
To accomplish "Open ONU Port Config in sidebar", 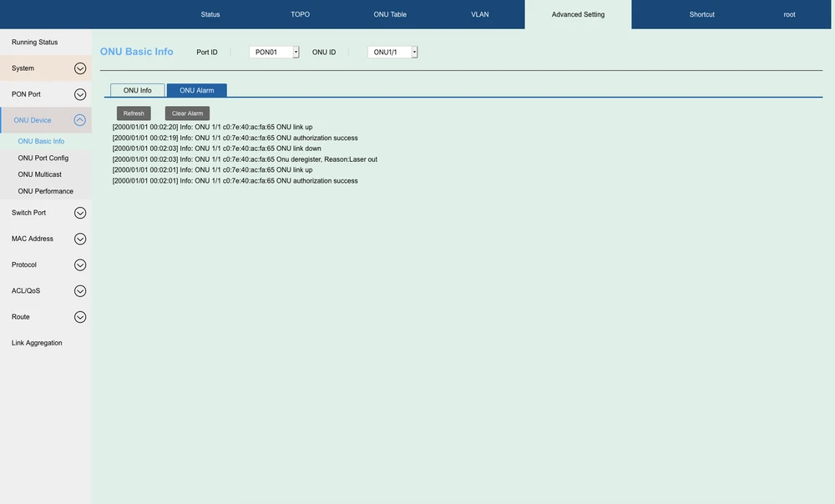I will 43,158.
